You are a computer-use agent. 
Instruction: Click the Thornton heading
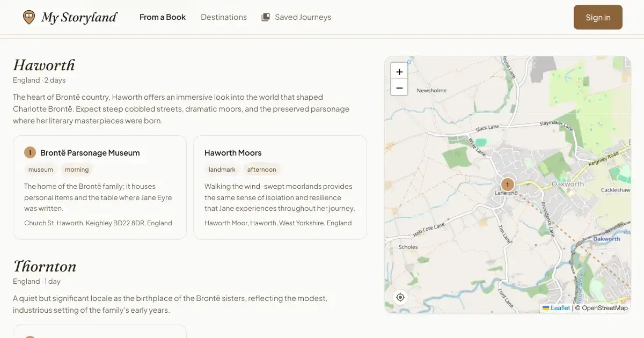click(45, 267)
